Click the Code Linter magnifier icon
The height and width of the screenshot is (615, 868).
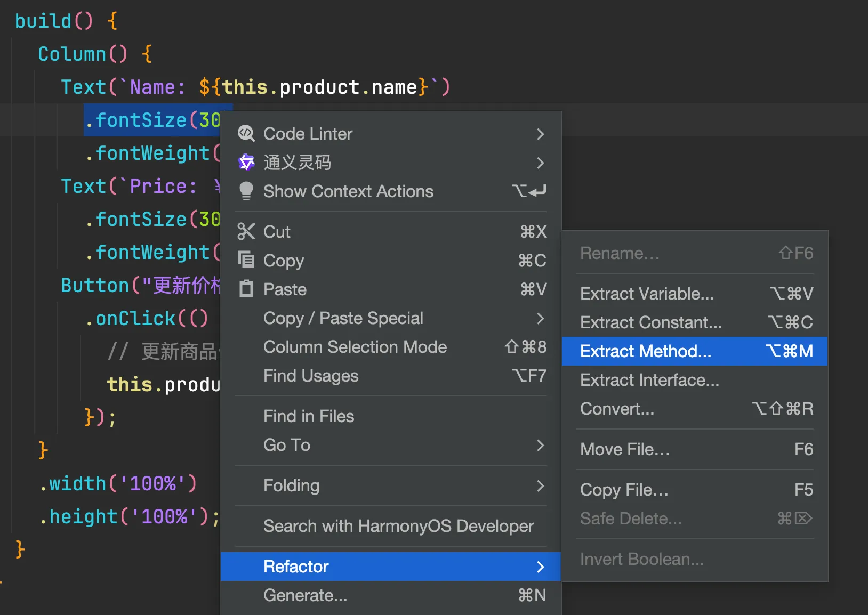246,133
